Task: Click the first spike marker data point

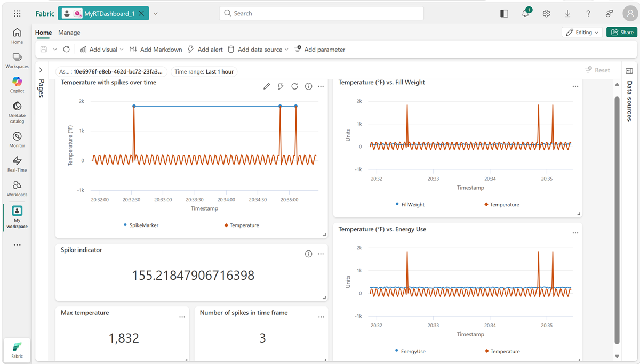Action: (134, 106)
